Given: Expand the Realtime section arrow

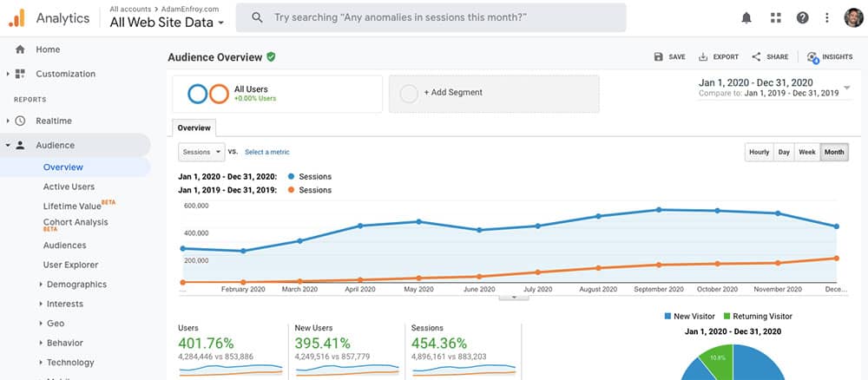Looking at the screenshot, I should click(8, 121).
